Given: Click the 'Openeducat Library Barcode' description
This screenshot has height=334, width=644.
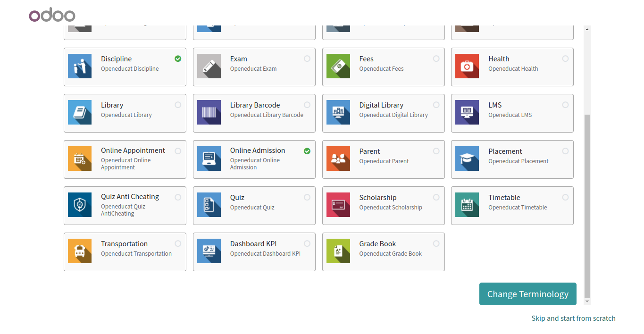Looking at the screenshot, I should pyautogui.click(x=267, y=115).
